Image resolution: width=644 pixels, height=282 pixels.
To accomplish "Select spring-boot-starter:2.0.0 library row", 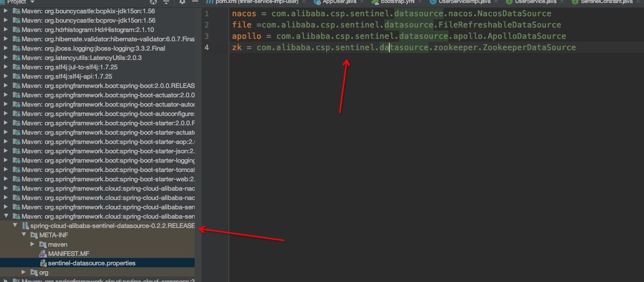I will coord(97,123).
